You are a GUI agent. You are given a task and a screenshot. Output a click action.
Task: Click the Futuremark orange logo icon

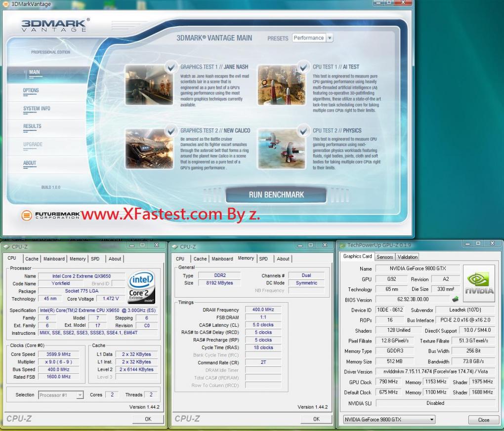[27, 215]
